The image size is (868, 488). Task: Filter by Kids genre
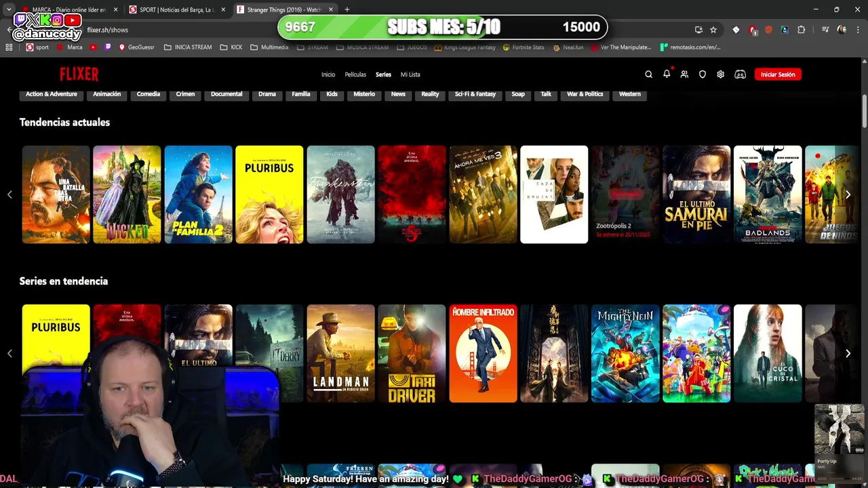pyautogui.click(x=332, y=94)
